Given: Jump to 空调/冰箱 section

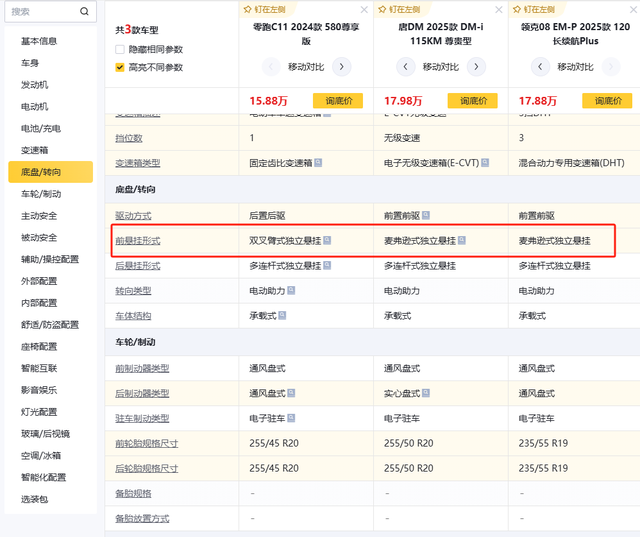Looking at the screenshot, I should click(x=41, y=456).
